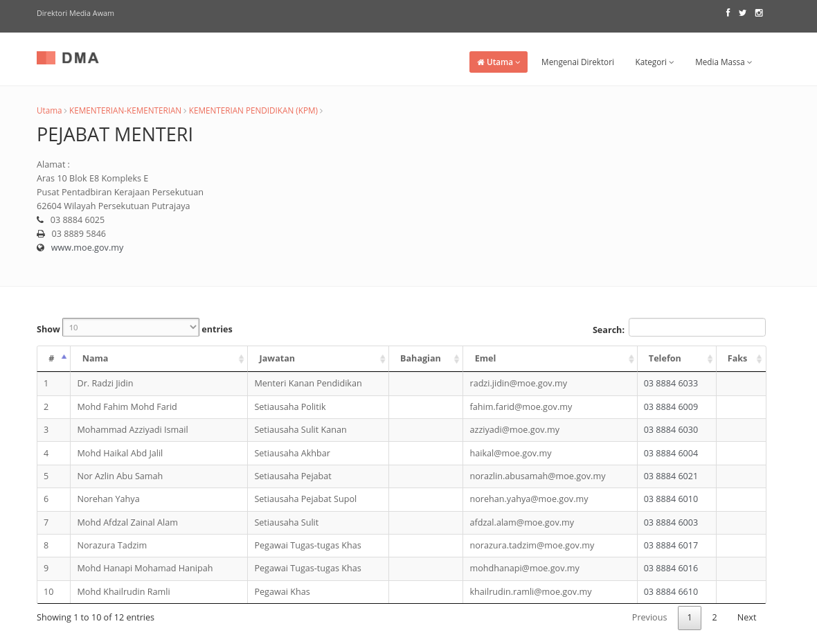Click Showing 1 to 10 of 12 entries
This screenshot has height=644, width=817.
(x=96, y=618)
